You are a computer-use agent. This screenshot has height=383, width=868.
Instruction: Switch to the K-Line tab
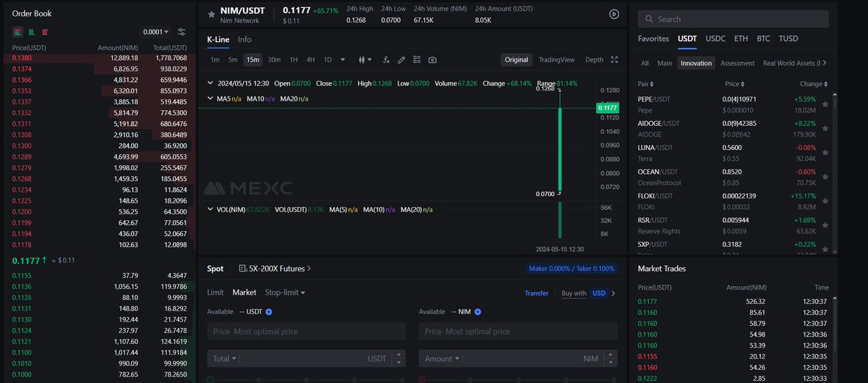(218, 40)
